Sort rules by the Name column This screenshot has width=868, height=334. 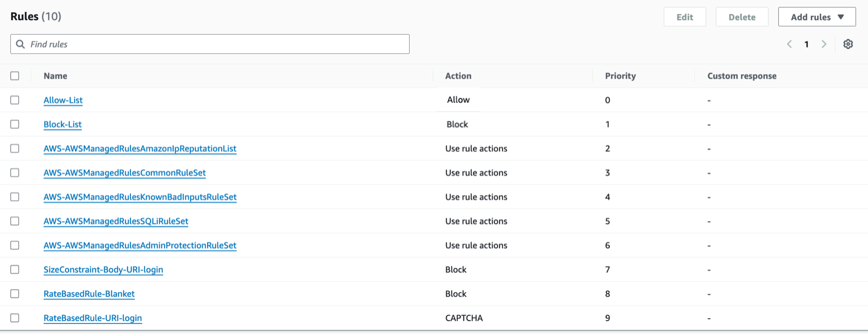click(55, 76)
